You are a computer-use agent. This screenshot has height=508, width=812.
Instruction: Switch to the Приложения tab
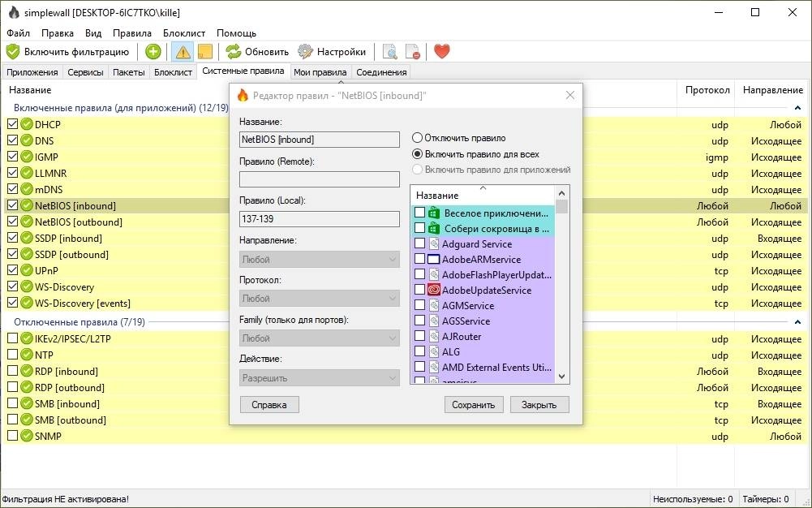tap(32, 72)
